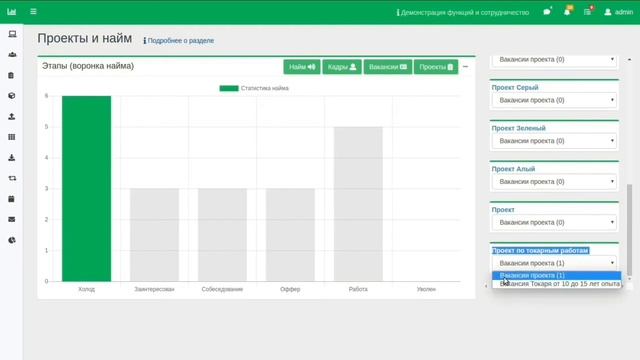Click the Найм button
Image resolution: width=640 pixels, height=360 pixels.
pos(302,67)
